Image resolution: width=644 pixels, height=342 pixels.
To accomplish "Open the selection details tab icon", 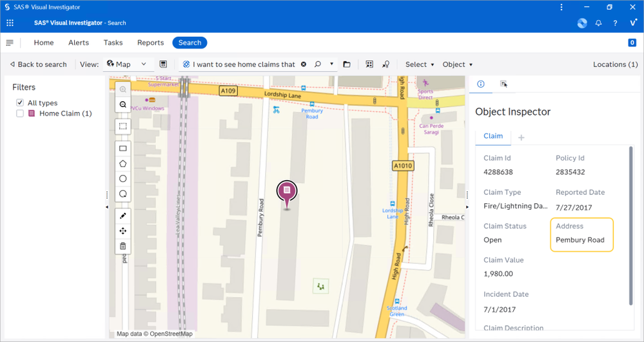I will pyautogui.click(x=503, y=84).
